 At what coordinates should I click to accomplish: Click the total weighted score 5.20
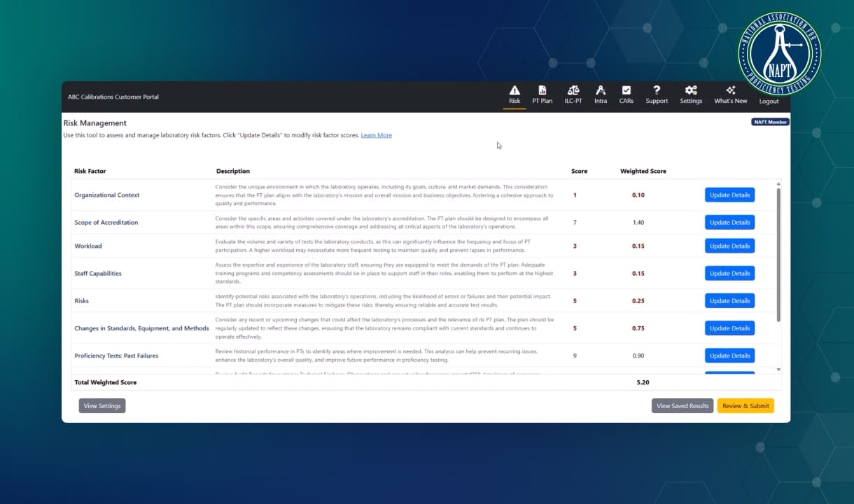tap(643, 383)
